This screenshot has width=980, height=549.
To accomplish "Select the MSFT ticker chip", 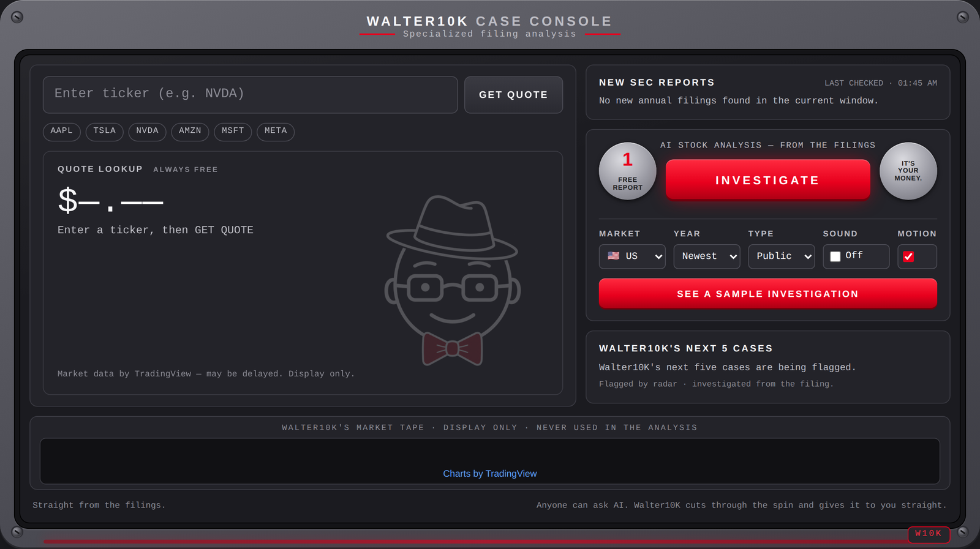I will pyautogui.click(x=233, y=131).
